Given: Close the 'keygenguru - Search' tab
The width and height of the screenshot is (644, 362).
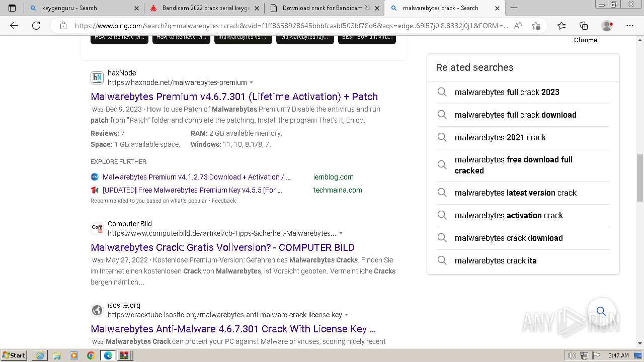Looking at the screenshot, I should (x=136, y=8).
